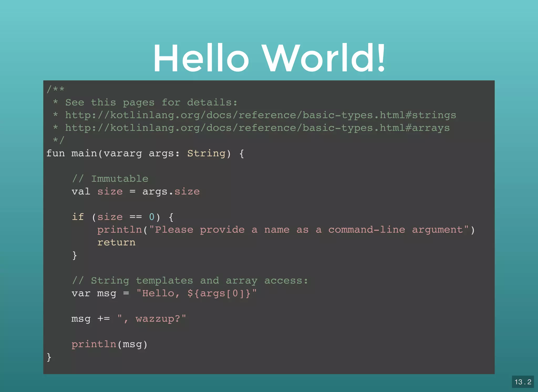The height and width of the screenshot is (392, 538).
Task: Open the basic-types.html#arrays URL in comment
Action: click(x=257, y=128)
